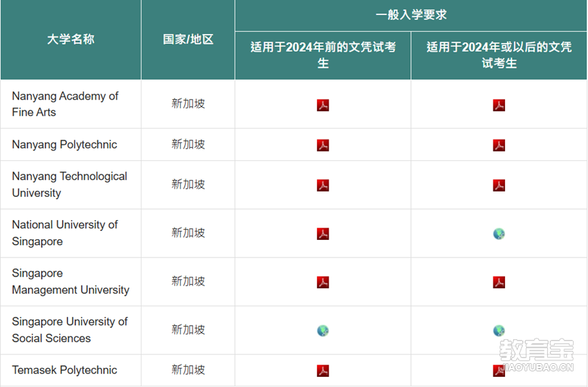Screen dimensions: 588x387
Task: Click the Nanyang Technological University name
Action: (x=69, y=185)
